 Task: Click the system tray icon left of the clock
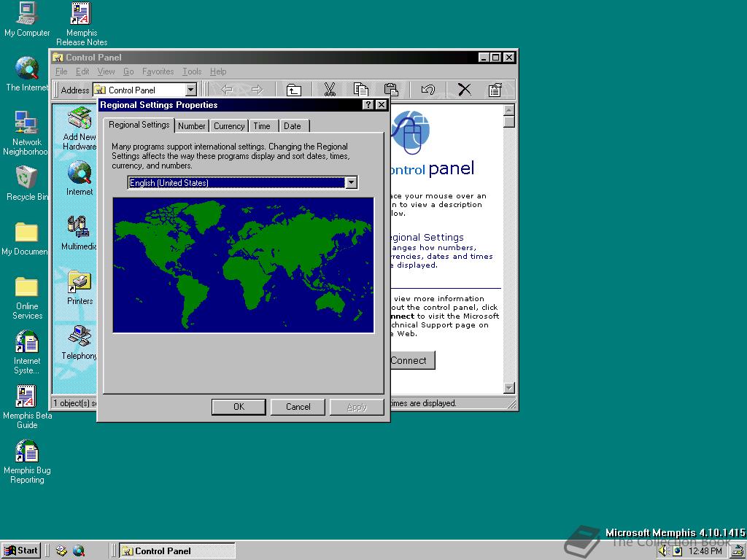(677, 551)
